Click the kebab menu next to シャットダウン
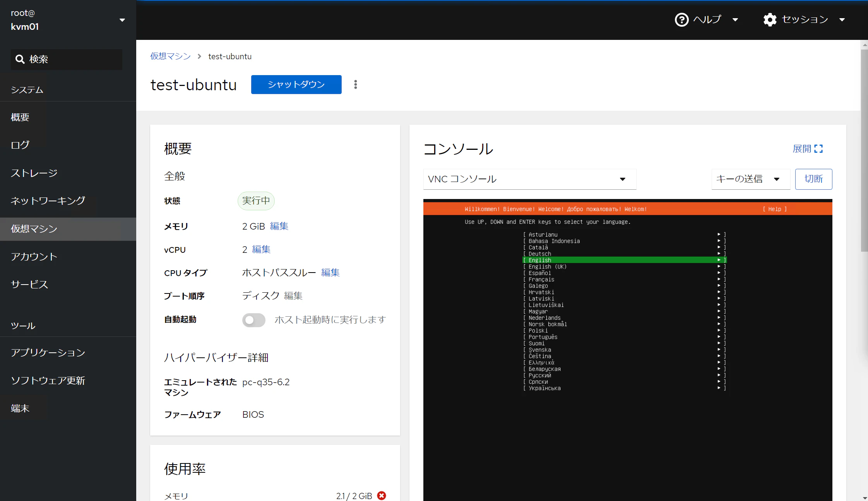Image resolution: width=868 pixels, height=501 pixels. pyautogui.click(x=355, y=84)
